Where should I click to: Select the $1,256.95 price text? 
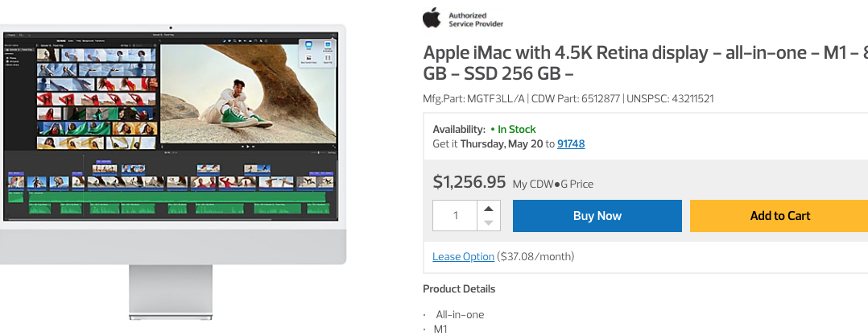(x=469, y=182)
